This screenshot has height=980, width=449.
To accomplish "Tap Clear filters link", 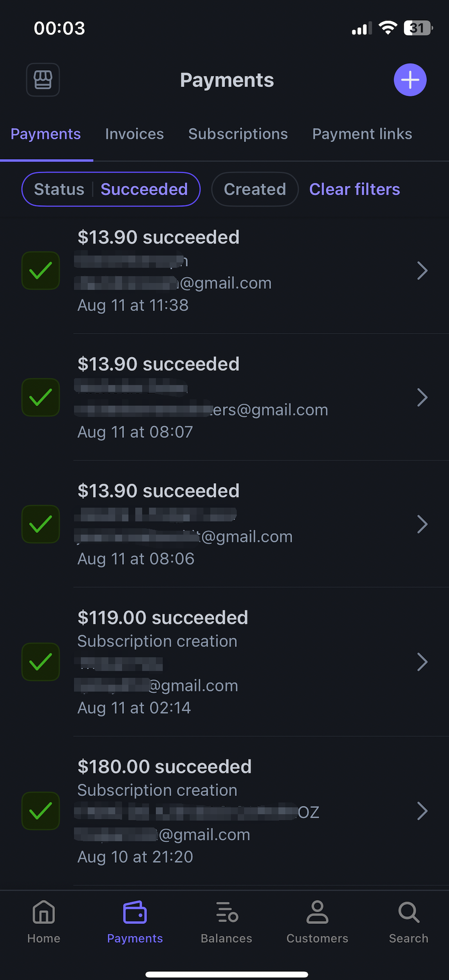I will [354, 189].
